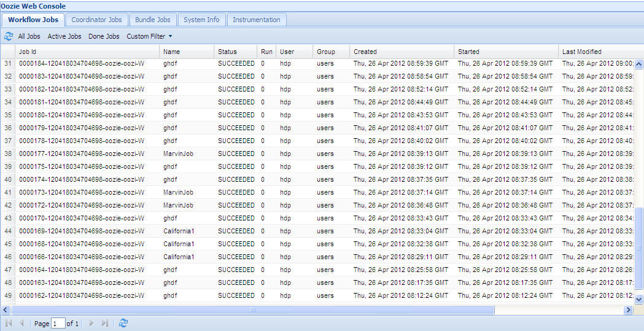Switch to Workflow Jobs tab
This screenshot has width=644, height=331.
point(33,20)
